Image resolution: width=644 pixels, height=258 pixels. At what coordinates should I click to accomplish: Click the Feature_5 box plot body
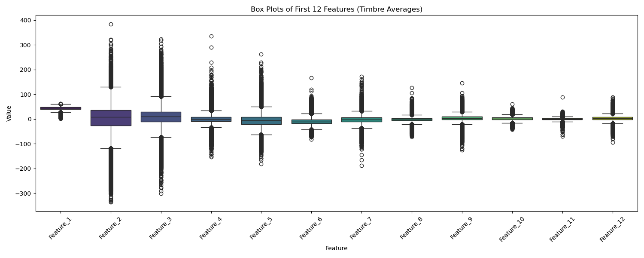point(261,121)
